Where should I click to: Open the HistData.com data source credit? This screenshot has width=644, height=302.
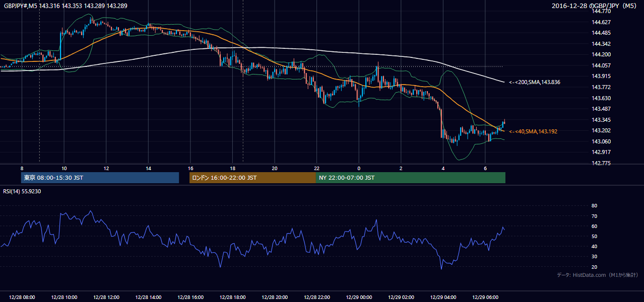point(598,275)
